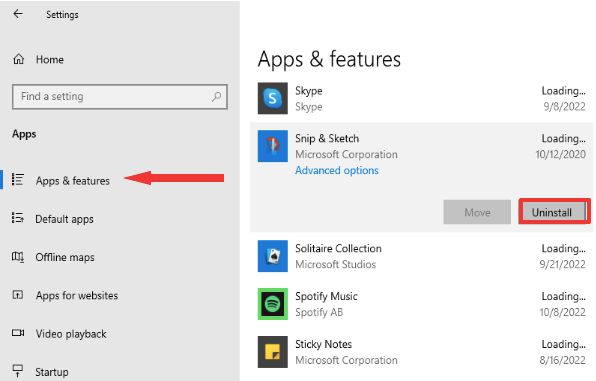Click the date 10/8/2022
The image size is (596, 381).
[x=563, y=312]
